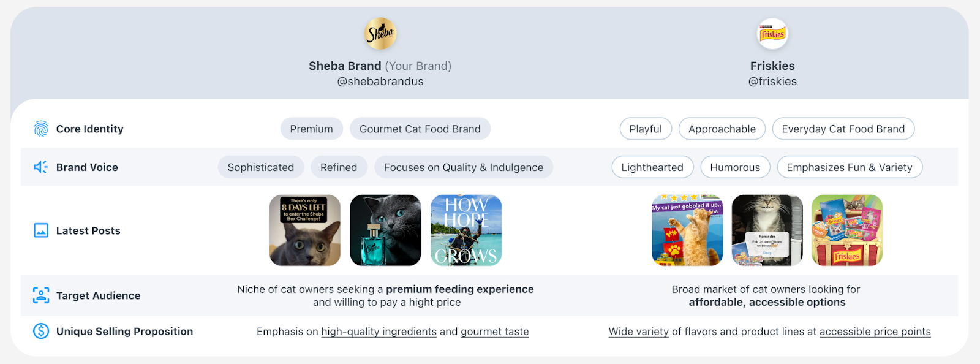
Task: Click the 'high-quality ingredients' underlined link
Action: pyautogui.click(x=379, y=332)
